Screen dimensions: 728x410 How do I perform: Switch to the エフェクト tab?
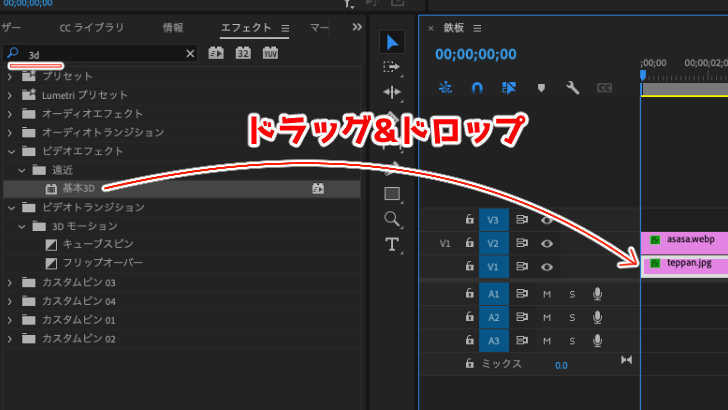[246, 28]
